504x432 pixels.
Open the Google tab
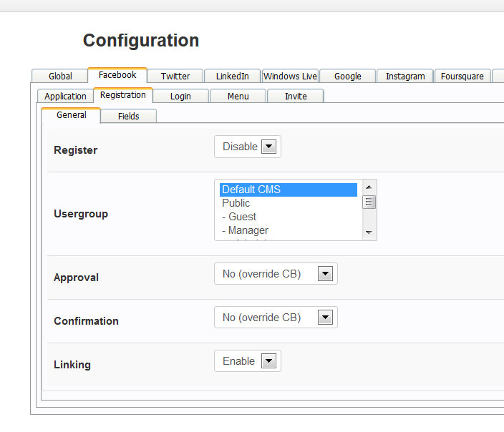(x=347, y=76)
